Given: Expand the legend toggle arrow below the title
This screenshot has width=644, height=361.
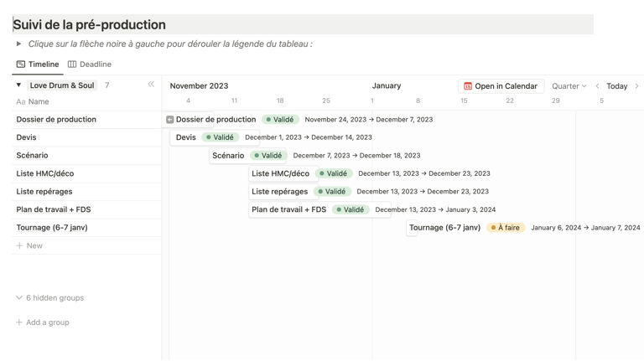Looking at the screenshot, I should pos(18,44).
